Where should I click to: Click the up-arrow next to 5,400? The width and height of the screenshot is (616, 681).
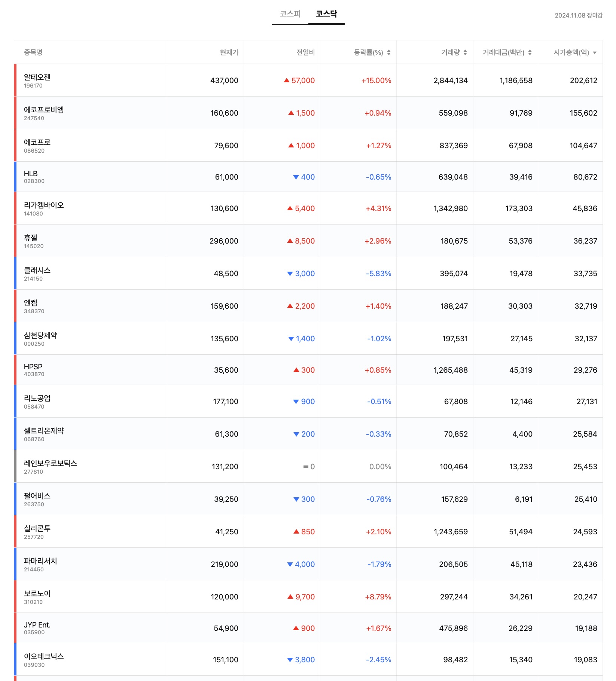pyautogui.click(x=290, y=208)
